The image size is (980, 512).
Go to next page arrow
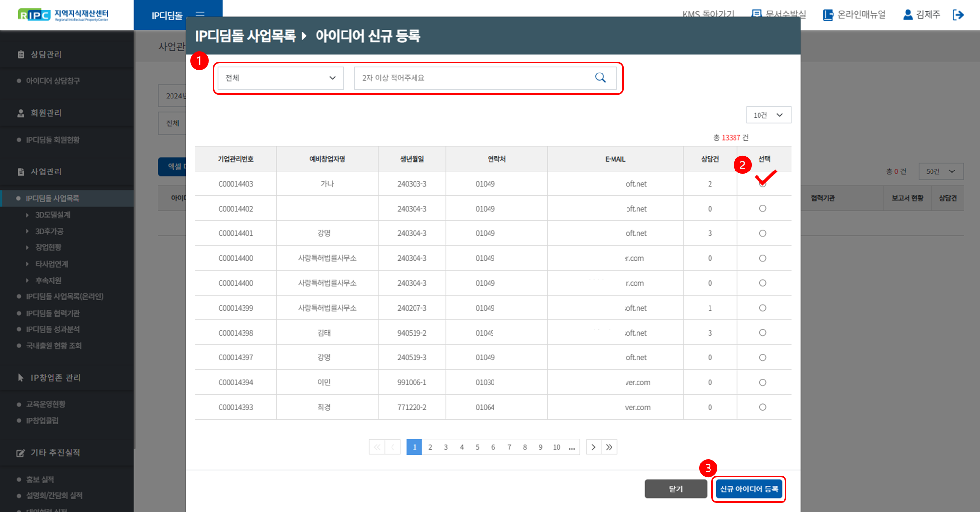tap(593, 447)
